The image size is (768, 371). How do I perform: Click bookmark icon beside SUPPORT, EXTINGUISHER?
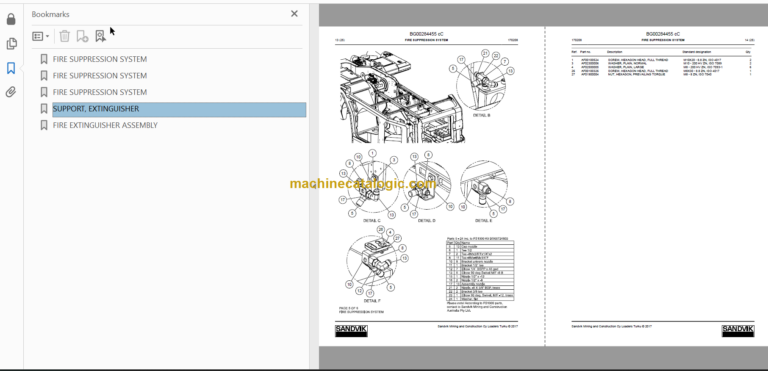pyautogui.click(x=44, y=109)
